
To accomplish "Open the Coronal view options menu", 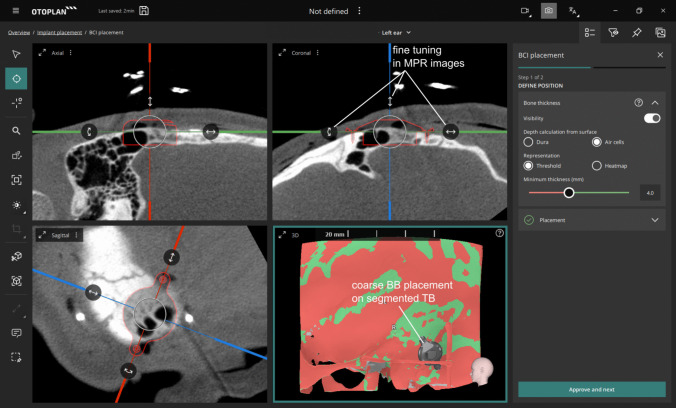I will tap(318, 53).
